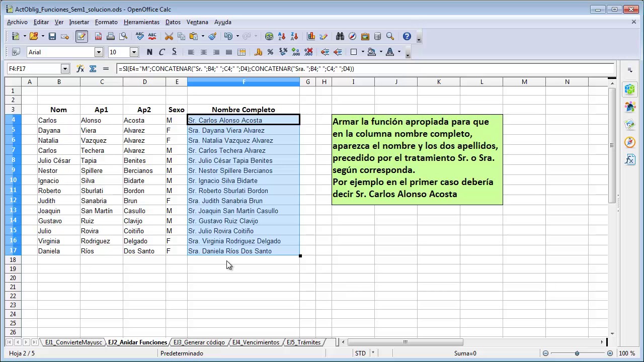Expand the Name Box dropdown
Viewport: 644px width, 362px height.
[65, 69]
